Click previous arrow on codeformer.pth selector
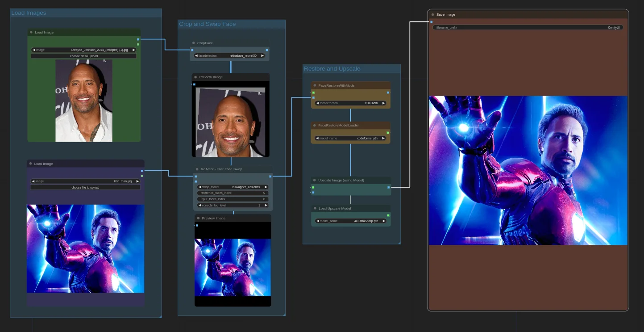Screen dimensions: 644x332 [x=317, y=138]
